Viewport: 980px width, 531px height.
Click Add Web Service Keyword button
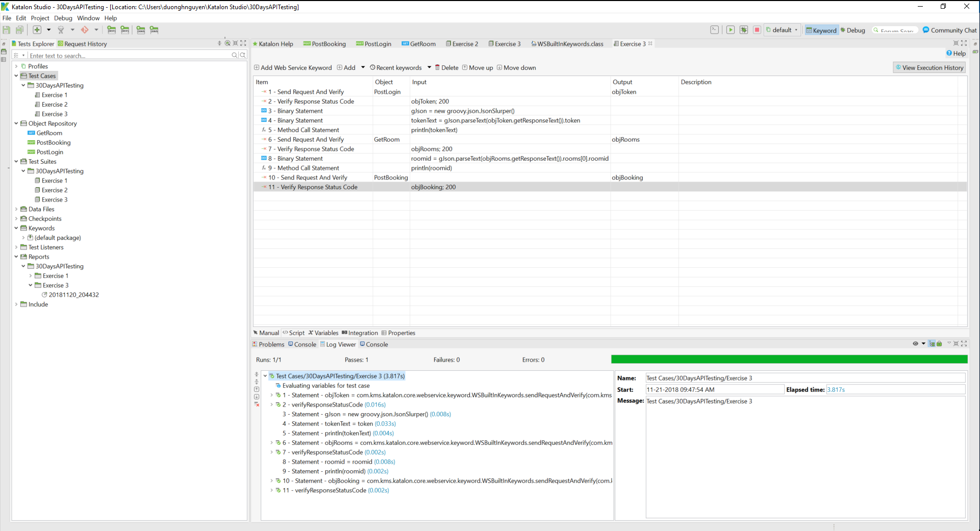293,68
